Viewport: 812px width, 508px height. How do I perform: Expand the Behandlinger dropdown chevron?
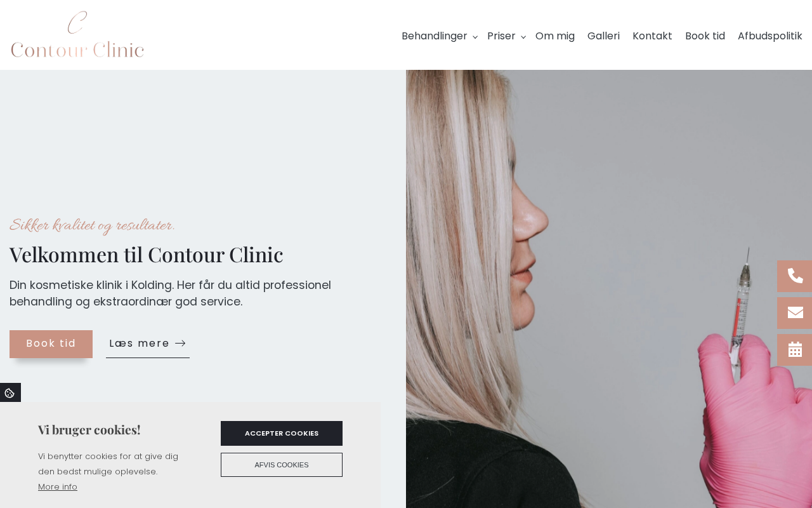point(475,37)
